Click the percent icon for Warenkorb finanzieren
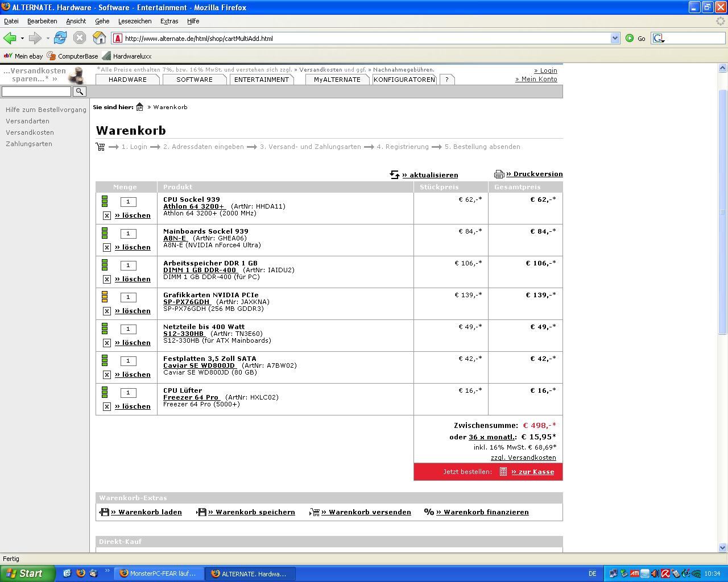The width and height of the screenshot is (728, 582). (x=429, y=512)
